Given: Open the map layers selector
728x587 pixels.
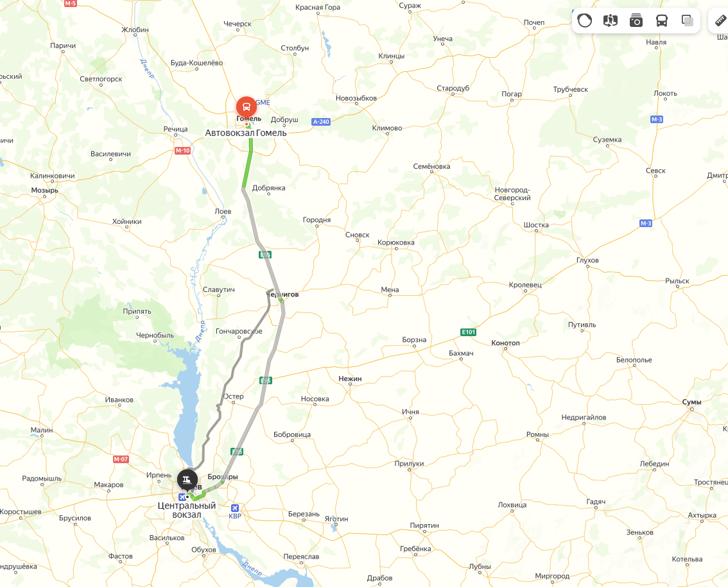Looking at the screenshot, I should coord(687,21).
